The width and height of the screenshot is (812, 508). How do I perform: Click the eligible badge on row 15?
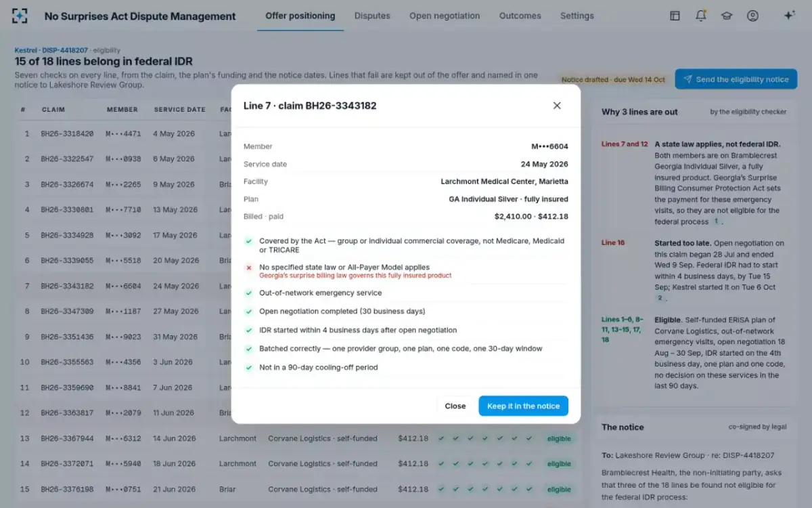pos(559,490)
